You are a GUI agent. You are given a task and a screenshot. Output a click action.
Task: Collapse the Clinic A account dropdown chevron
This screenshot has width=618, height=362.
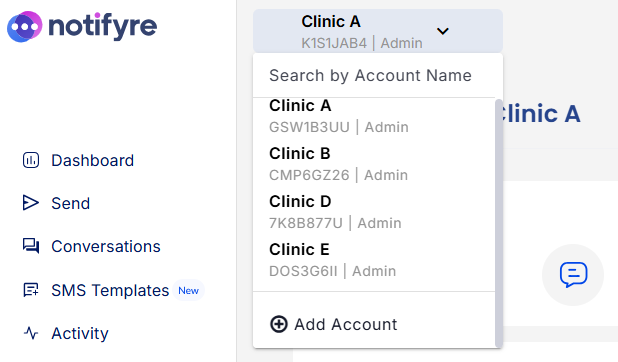[443, 31]
